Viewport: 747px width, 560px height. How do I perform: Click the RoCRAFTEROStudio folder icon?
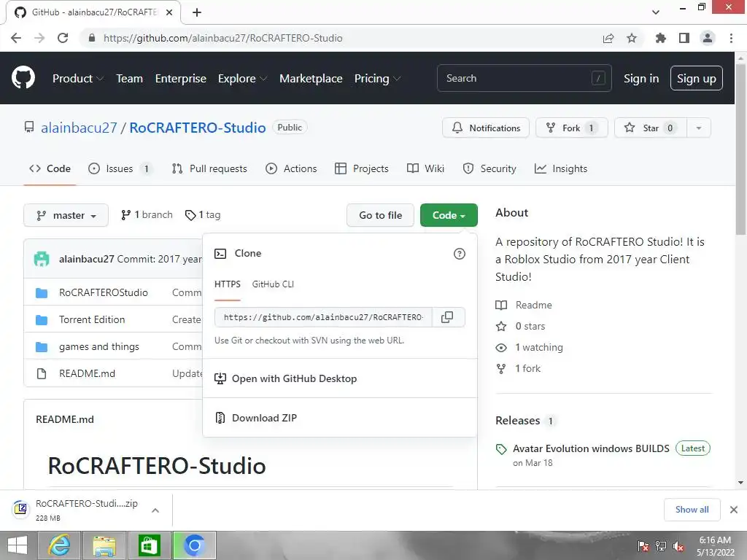pos(42,293)
